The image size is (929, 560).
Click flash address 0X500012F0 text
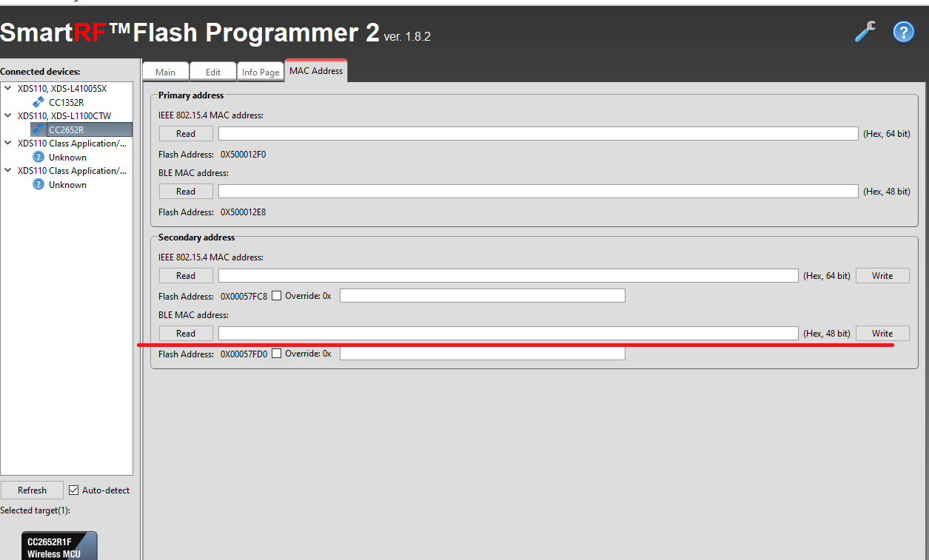(x=243, y=155)
